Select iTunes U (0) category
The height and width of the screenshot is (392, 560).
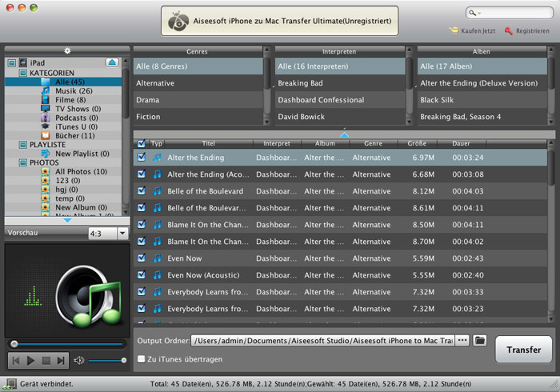coord(76,126)
